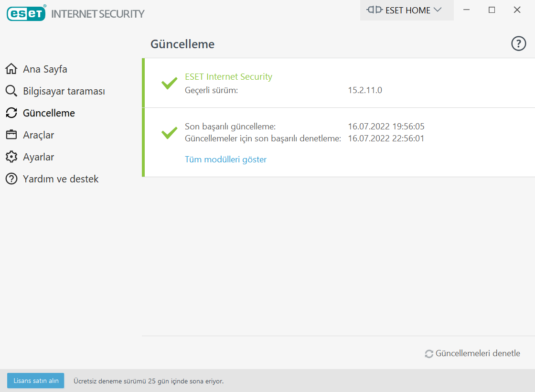This screenshot has width=535, height=392.
Task: Click the question mark icon beside Yardım ve destek
Action: pyautogui.click(x=11, y=179)
